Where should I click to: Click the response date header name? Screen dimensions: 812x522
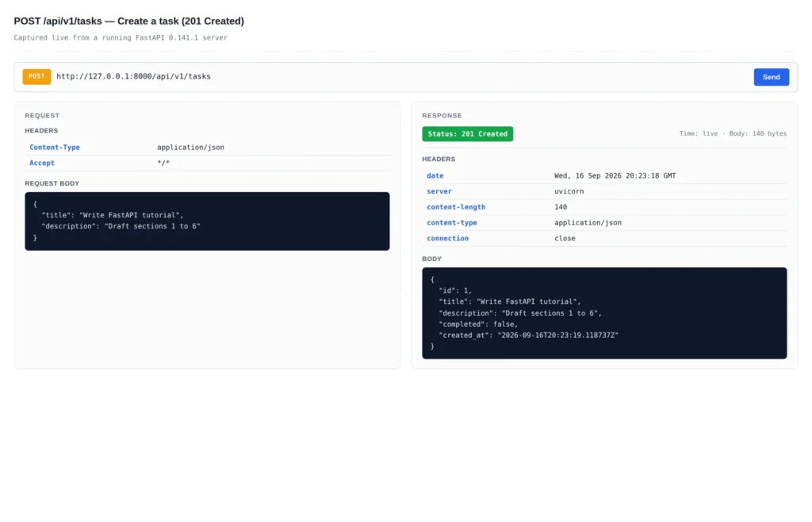point(435,176)
